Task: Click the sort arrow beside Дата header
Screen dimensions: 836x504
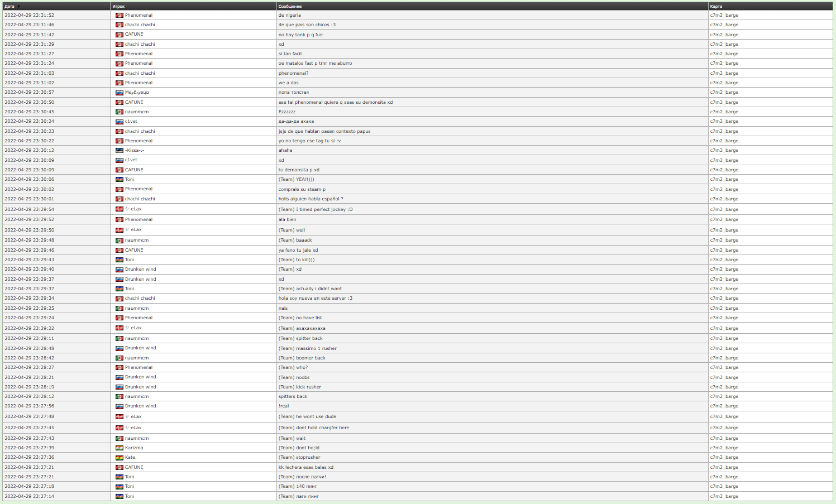Action: 18,7
